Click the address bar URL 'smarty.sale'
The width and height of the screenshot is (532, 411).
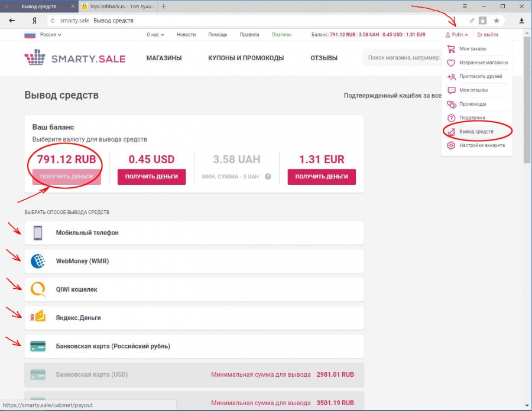pos(74,21)
